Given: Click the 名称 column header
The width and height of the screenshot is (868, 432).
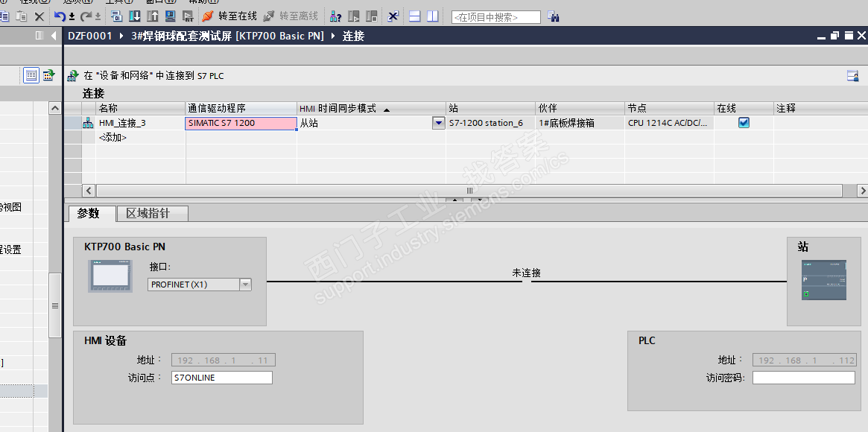Looking at the screenshot, I should coord(141,109).
